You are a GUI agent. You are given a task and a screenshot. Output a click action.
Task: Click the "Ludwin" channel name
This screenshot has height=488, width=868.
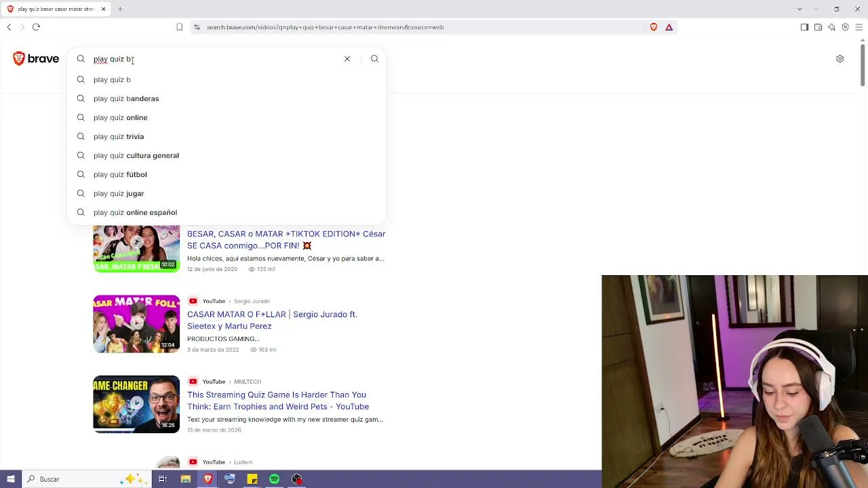pyautogui.click(x=243, y=462)
